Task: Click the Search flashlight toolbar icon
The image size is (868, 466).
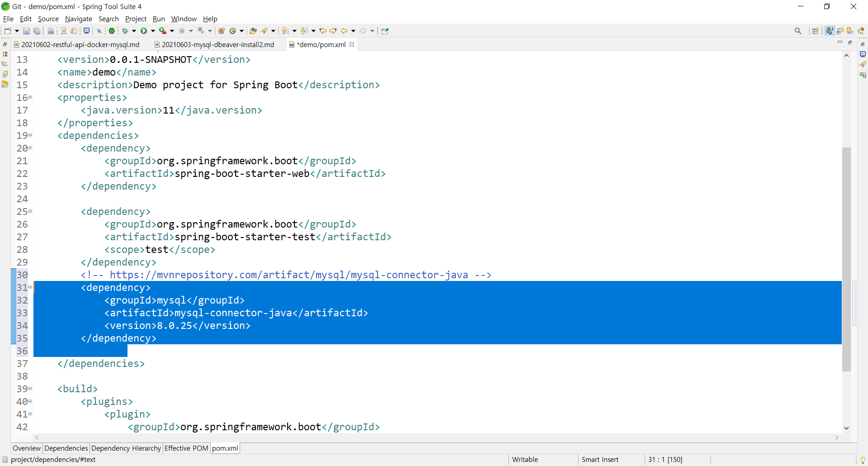Action: (264, 31)
